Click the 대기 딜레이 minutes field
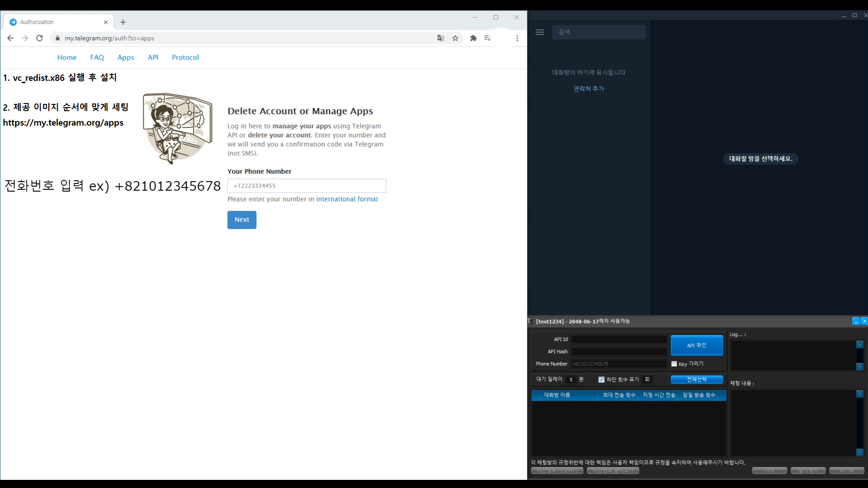The height and width of the screenshot is (488, 868). tap(571, 380)
